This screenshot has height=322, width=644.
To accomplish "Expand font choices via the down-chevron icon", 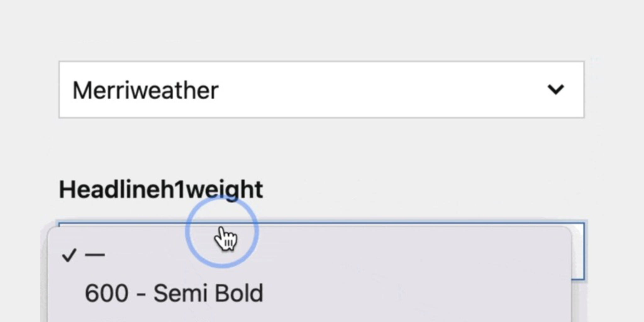I will pyautogui.click(x=556, y=90).
